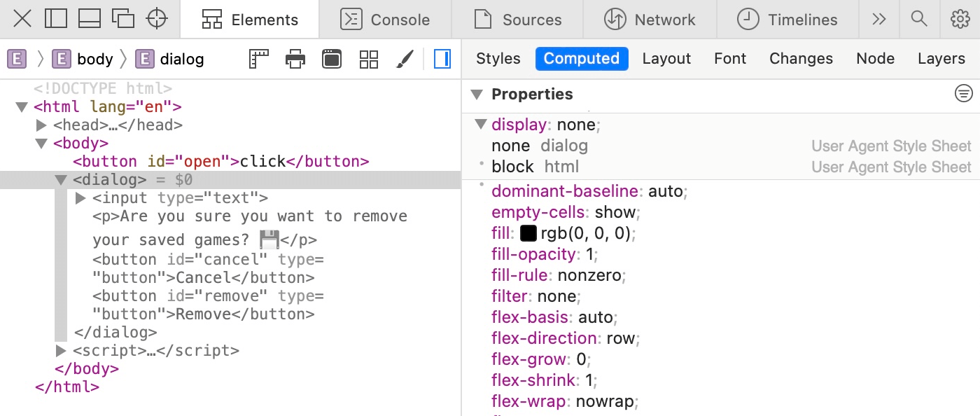Toggle the details sidebar panel icon
Viewport: 980px width, 416px height.
(442, 59)
